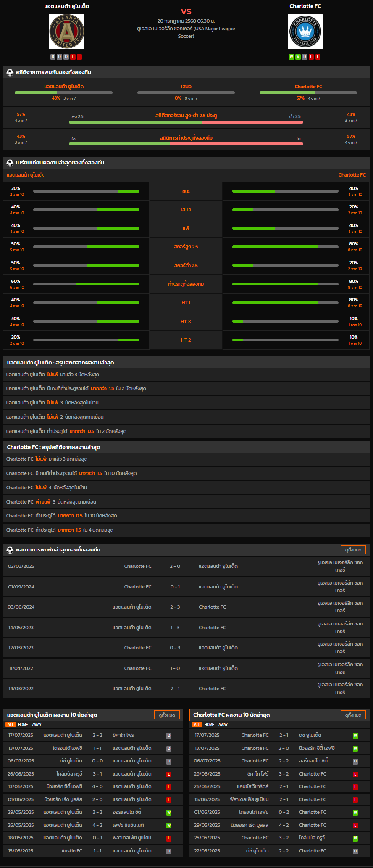Click the ทำประตูทั้งสองทีม comparison label
Image resolution: width=373 pixels, height=868 pixels.
point(186,284)
